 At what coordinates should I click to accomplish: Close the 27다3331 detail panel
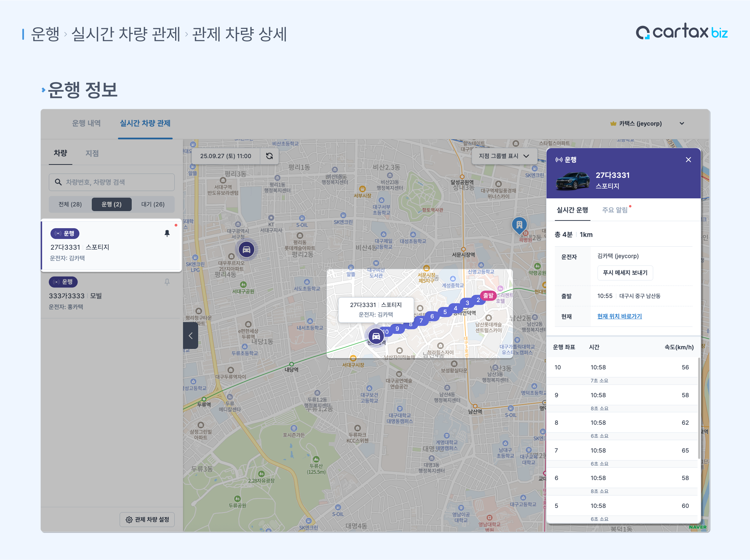(688, 160)
